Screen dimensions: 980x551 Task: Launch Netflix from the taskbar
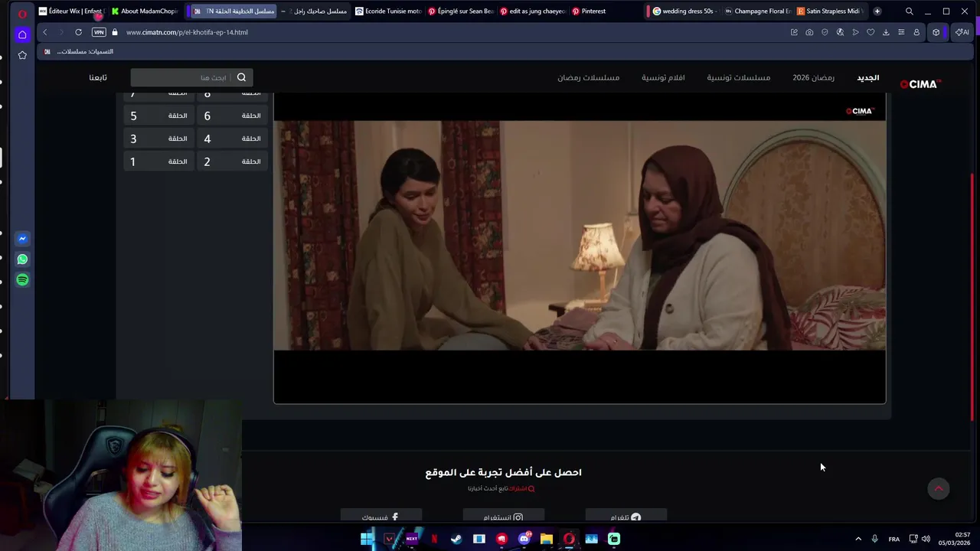click(434, 539)
